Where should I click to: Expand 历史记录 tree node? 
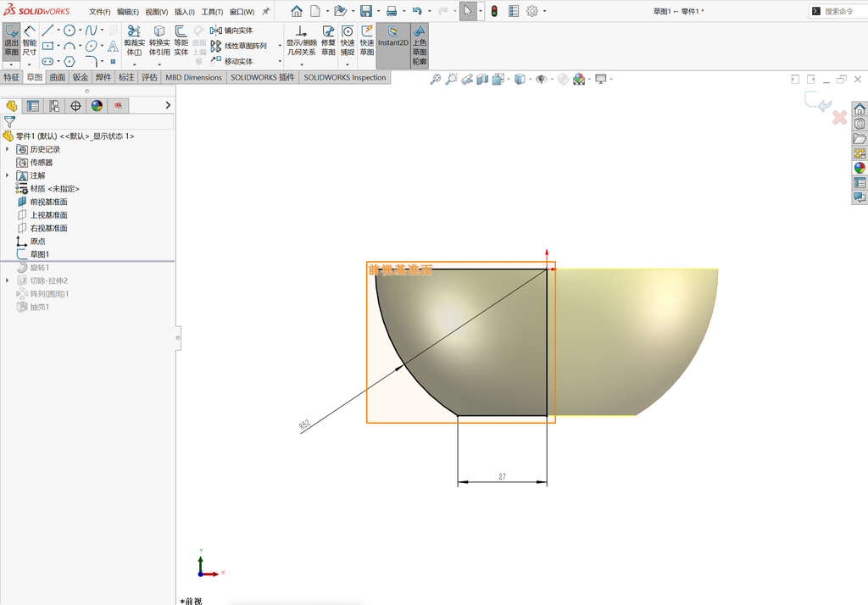[x=7, y=149]
